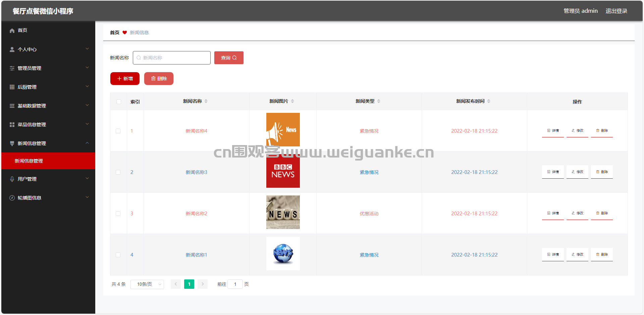Image resolution: width=644 pixels, height=315 pixels.
Task: Click 详情 for 新闻名称4
Action: tap(553, 131)
